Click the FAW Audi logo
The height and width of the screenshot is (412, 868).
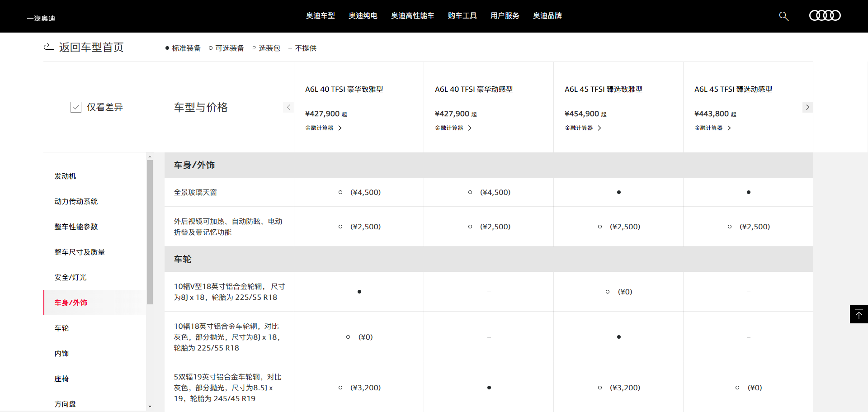[x=41, y=18]
